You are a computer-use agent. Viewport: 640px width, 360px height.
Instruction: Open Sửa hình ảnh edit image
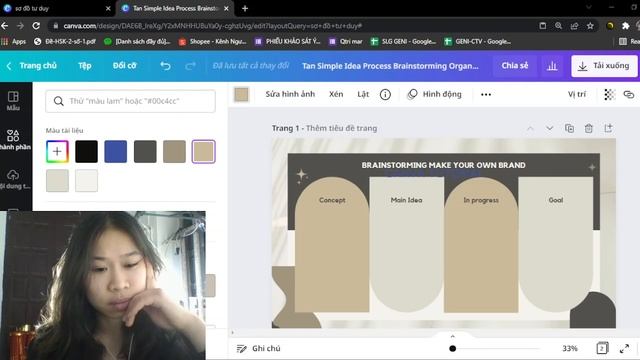[290, 94]
